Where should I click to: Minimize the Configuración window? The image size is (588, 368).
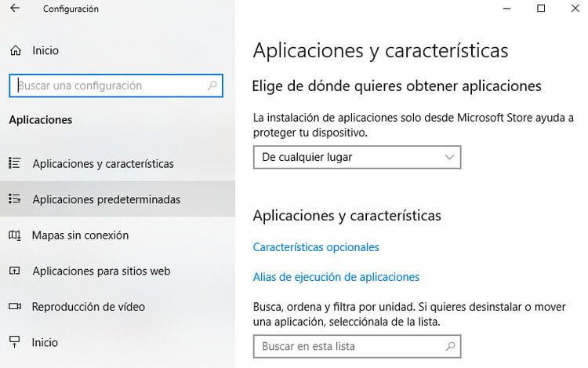pyautogui.click(x=507, y=9)
